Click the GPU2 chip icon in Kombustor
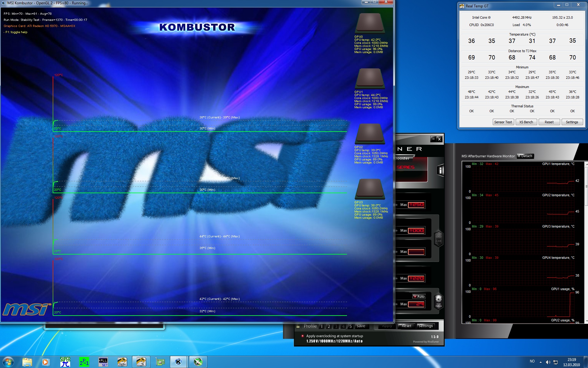The image size is (588, 368). 370,134
